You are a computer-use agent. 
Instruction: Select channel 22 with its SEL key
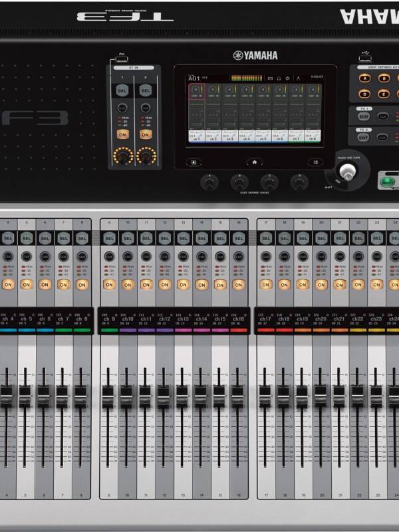(358, 238)
